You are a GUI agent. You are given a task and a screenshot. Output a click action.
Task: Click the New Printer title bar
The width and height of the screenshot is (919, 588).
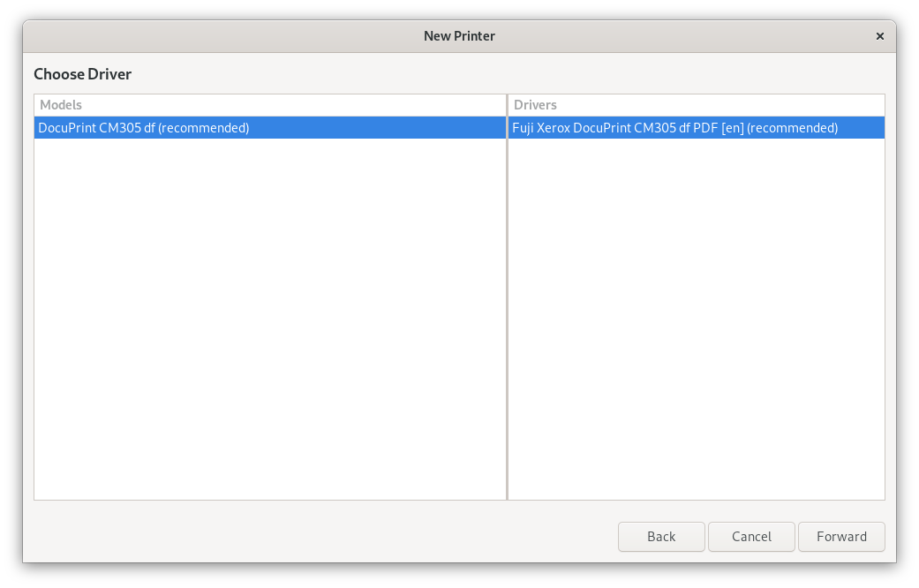pyautogui.click(x=459, y=36)
